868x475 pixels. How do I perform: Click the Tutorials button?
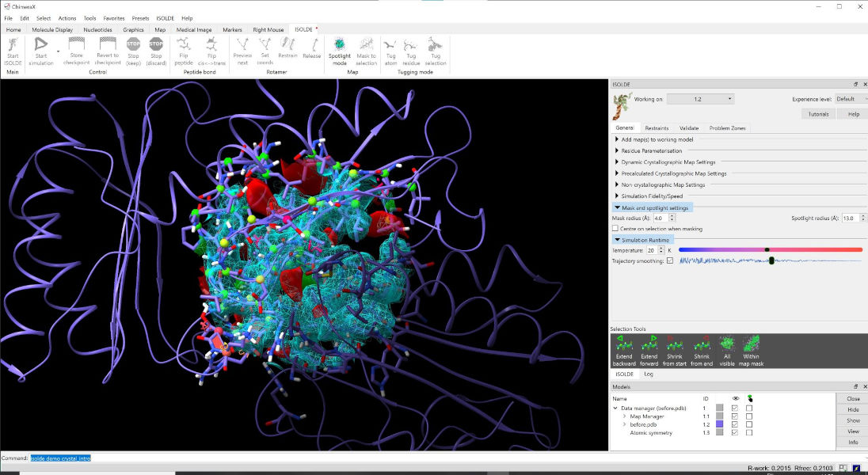click(818, 114)
